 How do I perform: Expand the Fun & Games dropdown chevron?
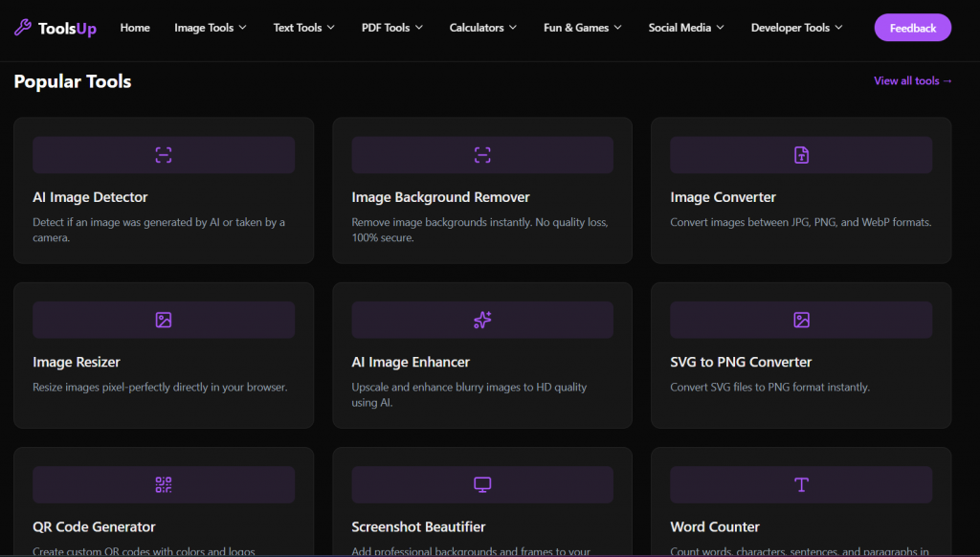[618, 28]
